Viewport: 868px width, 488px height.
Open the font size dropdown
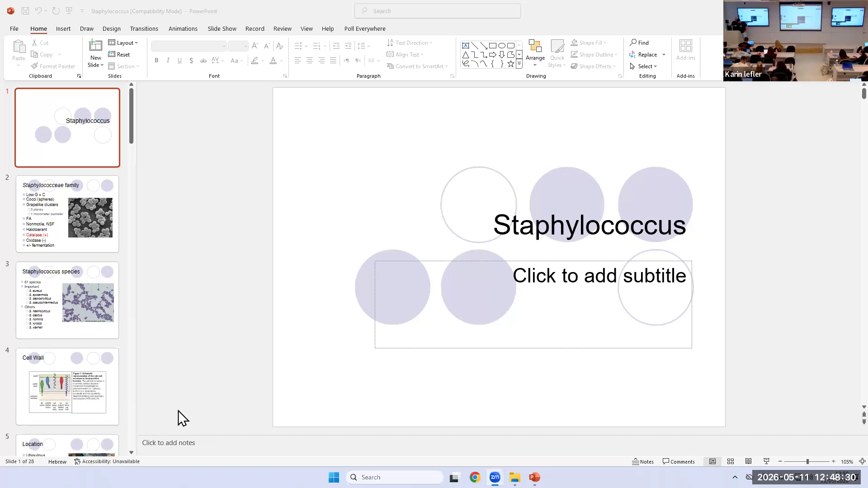(x=245, y=46)
